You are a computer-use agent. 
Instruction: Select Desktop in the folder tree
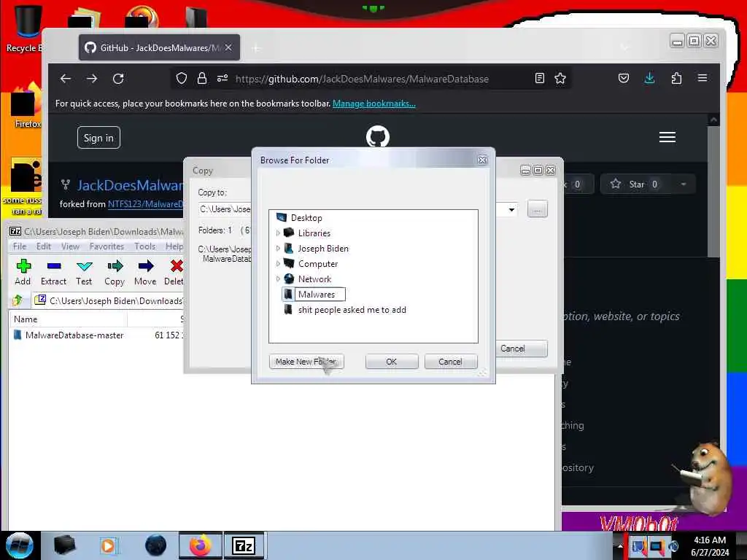click(306, 218)
